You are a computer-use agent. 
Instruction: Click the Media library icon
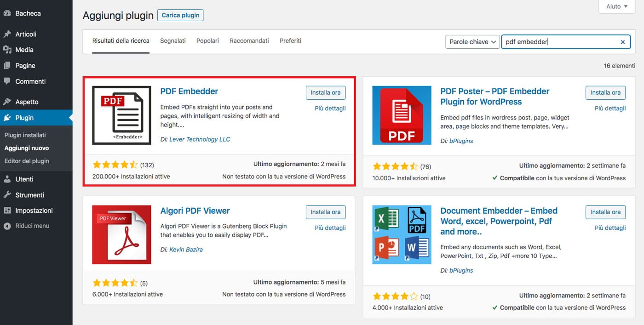coord(7,50)
